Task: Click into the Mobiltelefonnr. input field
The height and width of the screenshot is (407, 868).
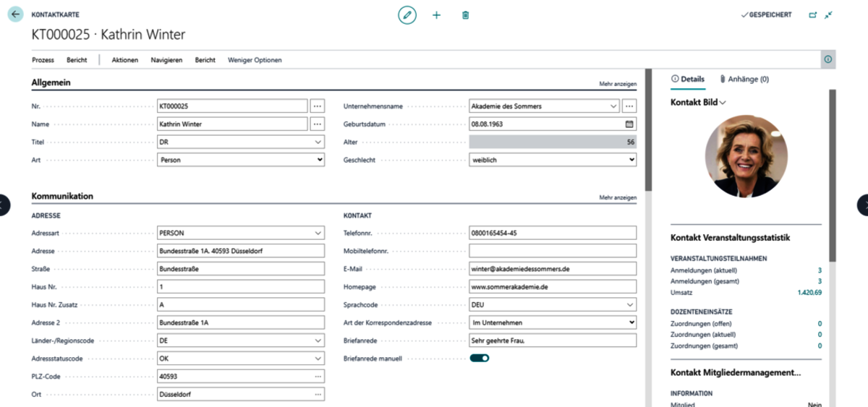Action: pyautogui.click(x=553, y=251)
